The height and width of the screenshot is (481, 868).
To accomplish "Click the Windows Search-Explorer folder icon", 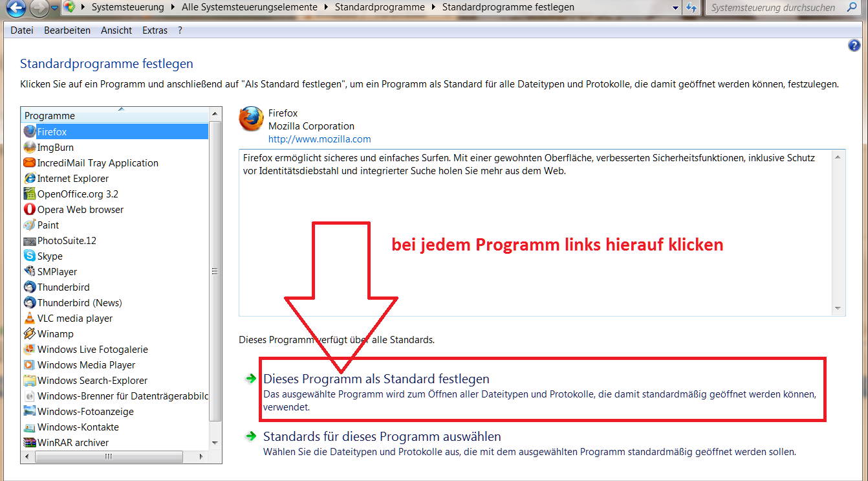I will click(x=30, y=380).
